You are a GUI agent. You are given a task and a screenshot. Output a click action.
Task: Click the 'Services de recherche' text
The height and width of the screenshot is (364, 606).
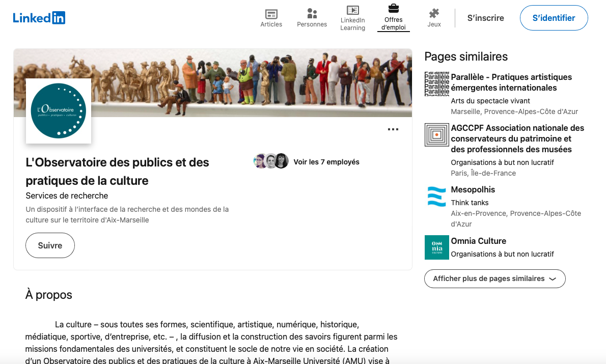(x=67, y=196)
